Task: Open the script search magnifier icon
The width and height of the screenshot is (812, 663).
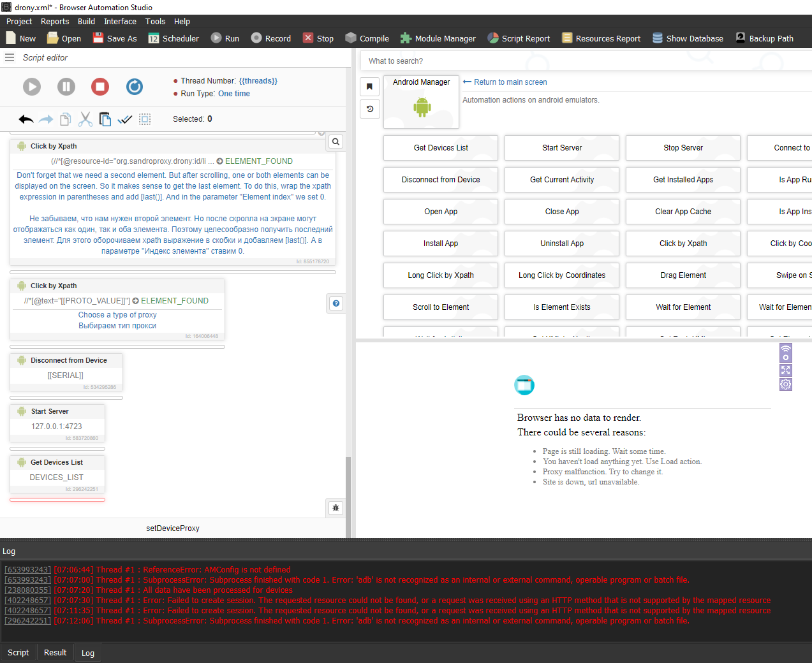Action: click(x=336, y=142)
